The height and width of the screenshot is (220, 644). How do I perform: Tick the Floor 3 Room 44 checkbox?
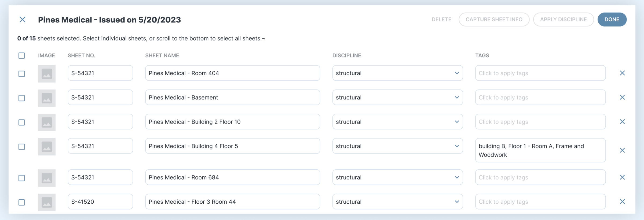tap(22, 202)
